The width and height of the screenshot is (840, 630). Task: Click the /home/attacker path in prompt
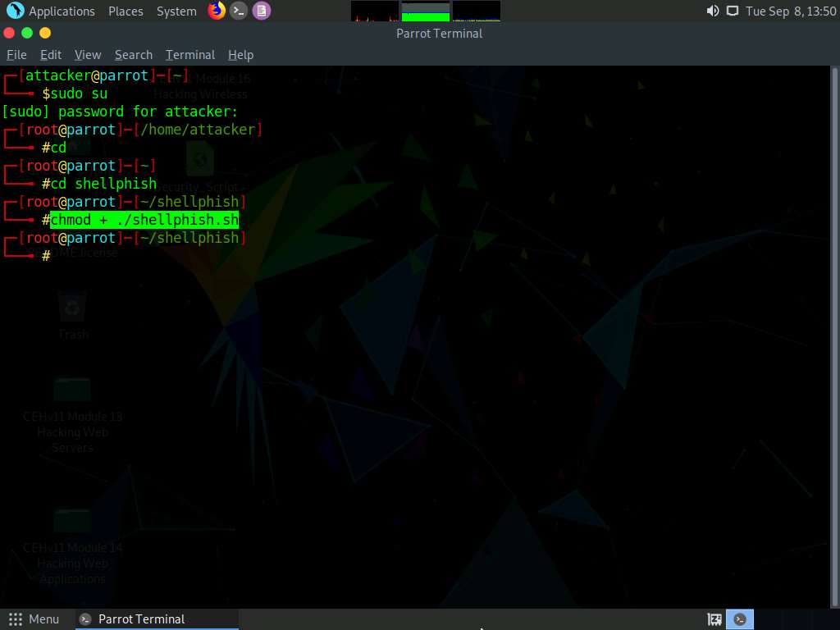click(198, 130)
